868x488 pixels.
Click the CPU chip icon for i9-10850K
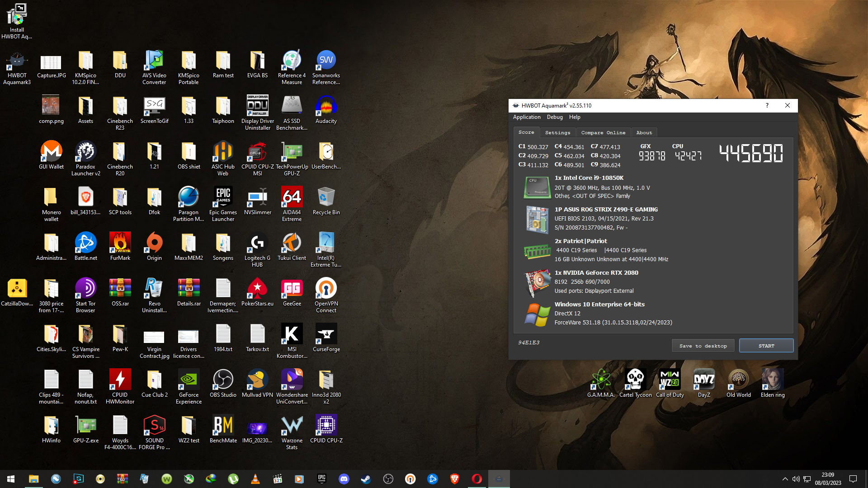point(537,188)
